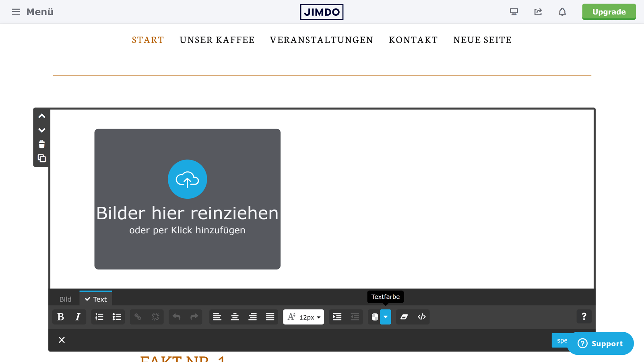Increase the text indent
Viewport: 644px width, 362px height.
pyautogui.click(x=337, y=317)
